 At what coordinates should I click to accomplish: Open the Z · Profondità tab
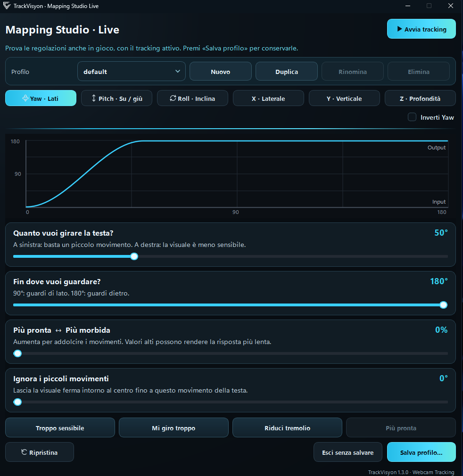[420, 98]
